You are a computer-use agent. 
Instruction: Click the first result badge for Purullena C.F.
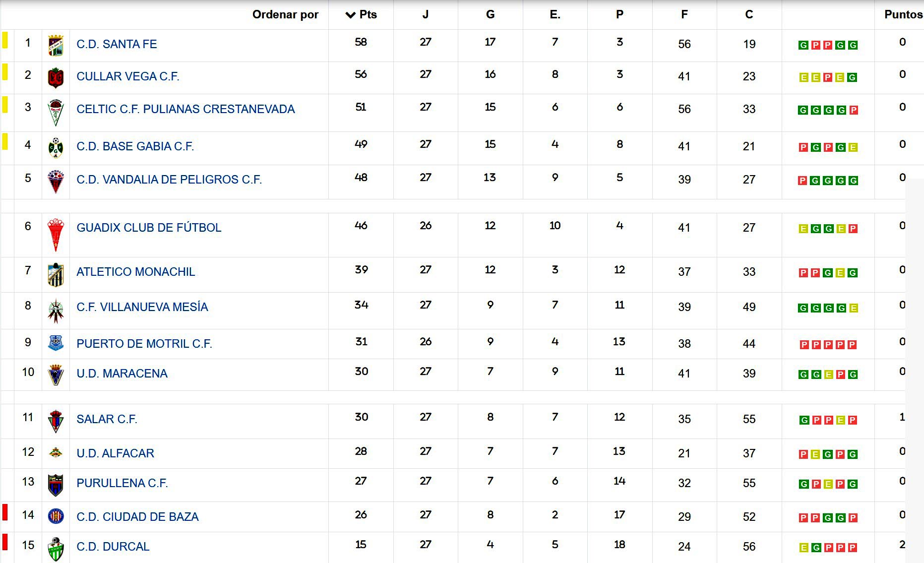tap(803, 484)
